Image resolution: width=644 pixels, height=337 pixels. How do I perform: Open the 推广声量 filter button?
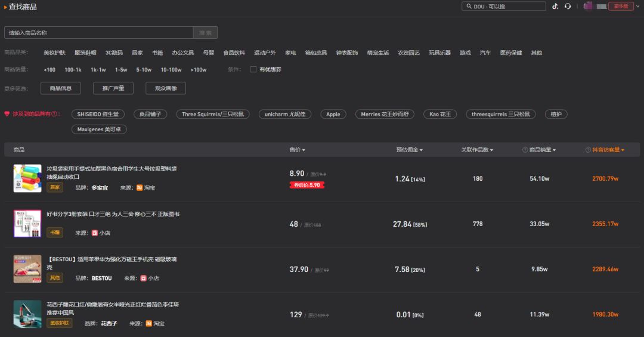[x=113, y=88]
